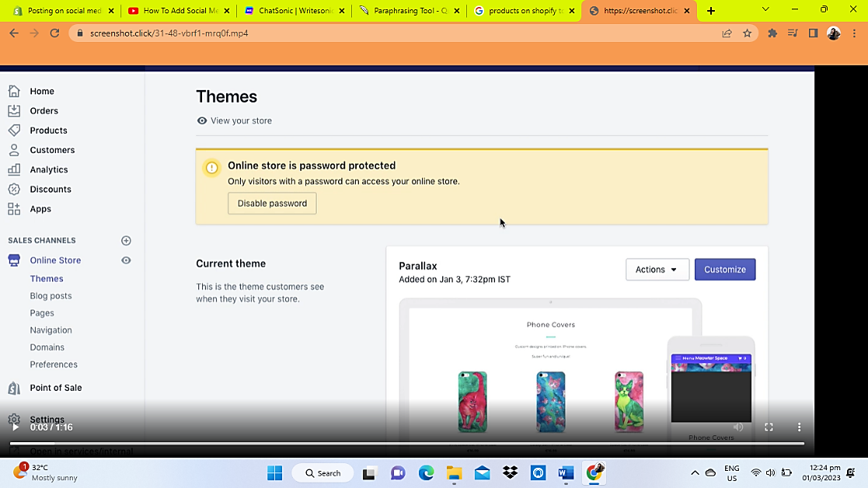The image size is (868, 488).
Task: Open Preferences submenu item
Action: pos(54,364)
